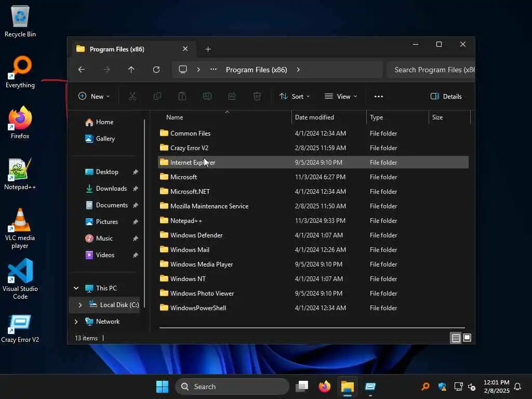Open Gallery in navigation pane
The height and width of the screenshot is (399, 532).
[100, 139]
